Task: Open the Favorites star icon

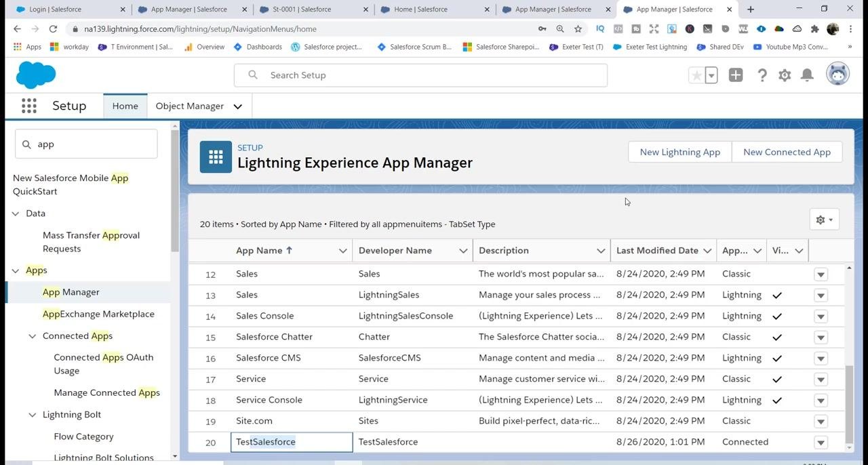Action: [696, 75]
